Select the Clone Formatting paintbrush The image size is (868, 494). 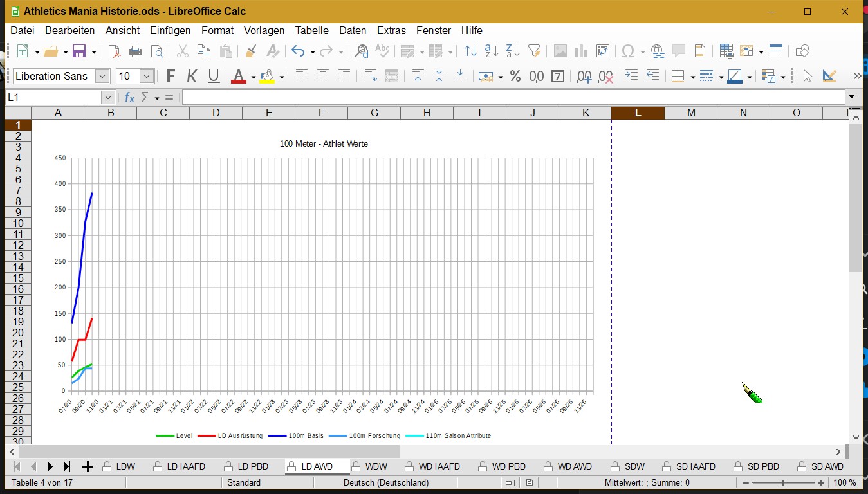(x=252, y=51)
